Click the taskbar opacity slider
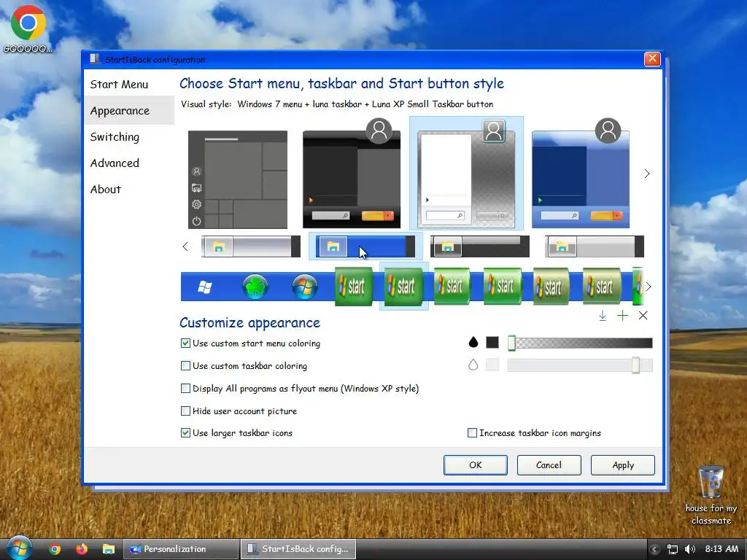 (x=580, y=365)
